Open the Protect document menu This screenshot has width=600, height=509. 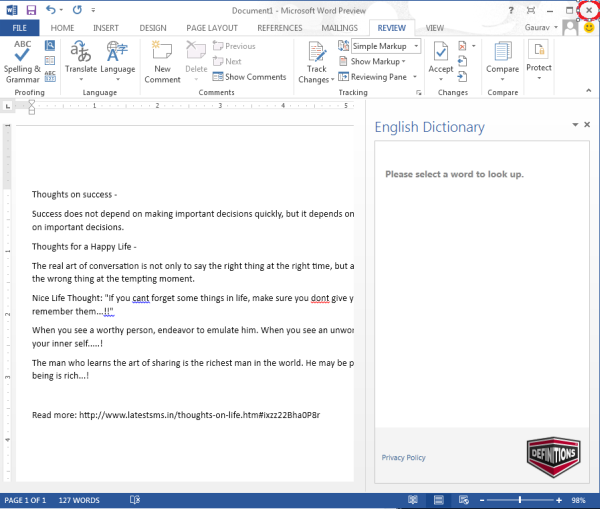click(539, 60)
